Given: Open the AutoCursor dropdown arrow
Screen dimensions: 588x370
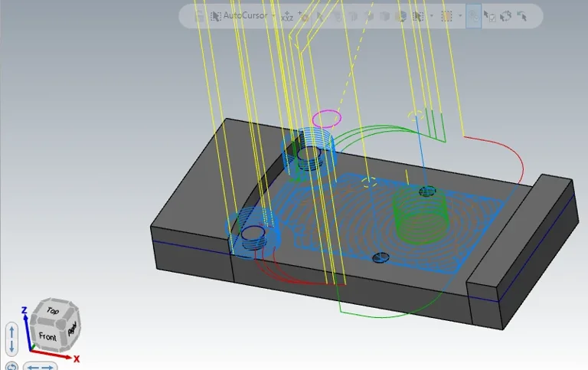Looking at the screenshot, I should (273, 16).
